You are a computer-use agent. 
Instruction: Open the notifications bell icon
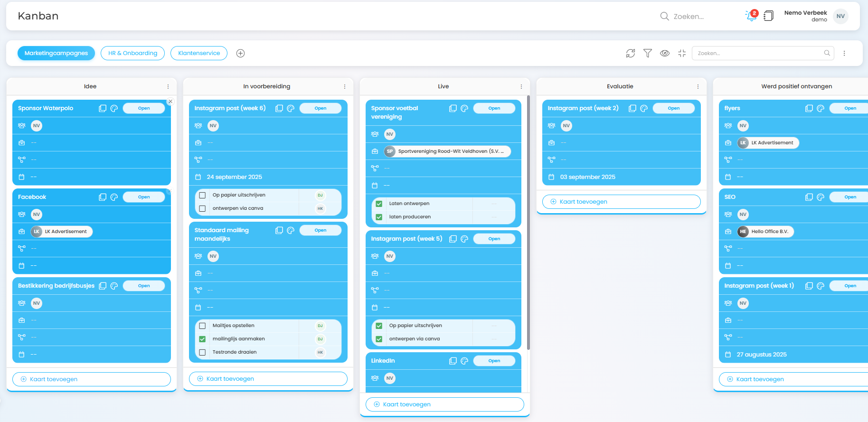coord(751,16)
